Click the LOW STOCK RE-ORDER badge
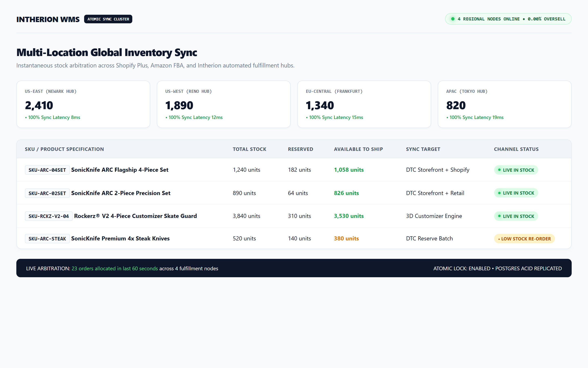 coord(524,239)
